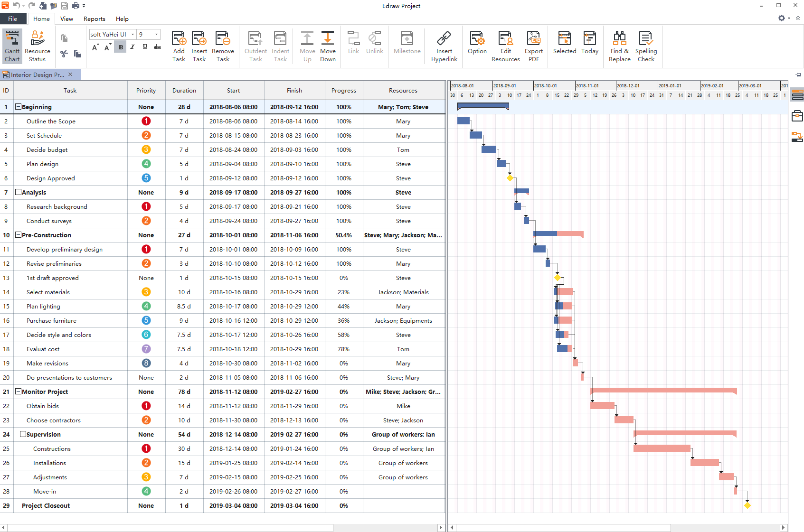Click the purple priority 7 badge for Evaluat cost

[x=146, y=349]
